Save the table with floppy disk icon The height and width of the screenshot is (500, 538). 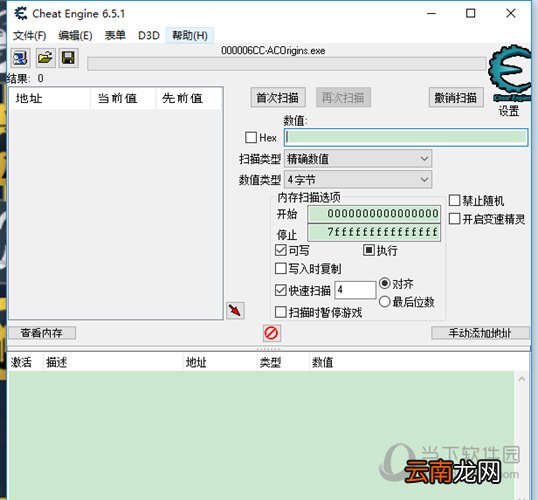point(68,58)
